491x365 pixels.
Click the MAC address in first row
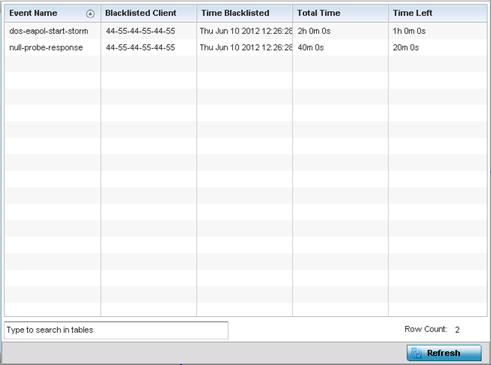[x=140, y=31]
